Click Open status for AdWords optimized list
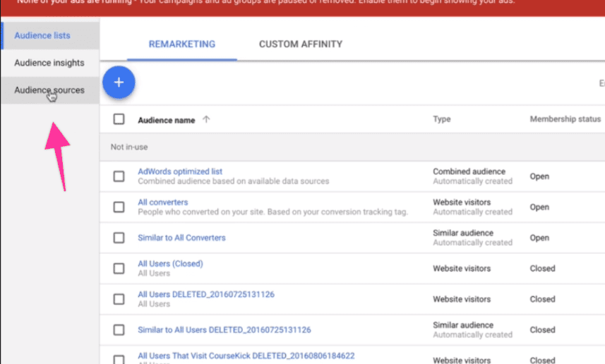 (539, 176)
